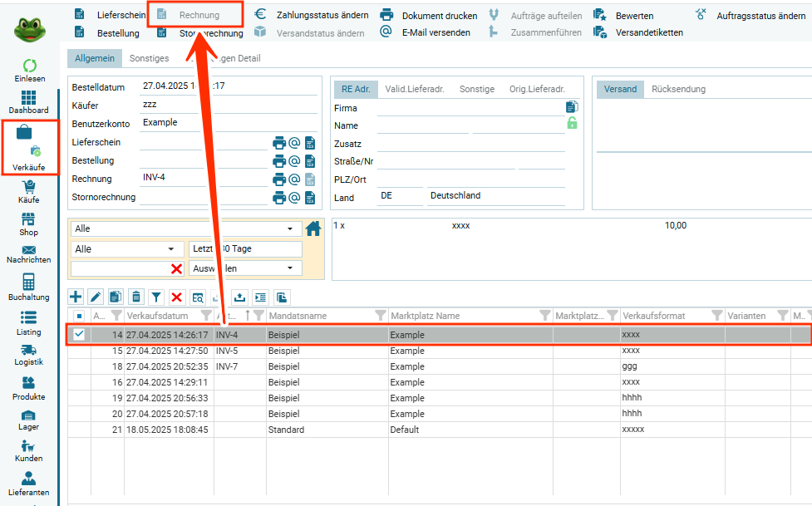The height and width of the screenshot is (506, 812).
Task: Uncheck the checkbox for order 14
Action: point(79,335)
